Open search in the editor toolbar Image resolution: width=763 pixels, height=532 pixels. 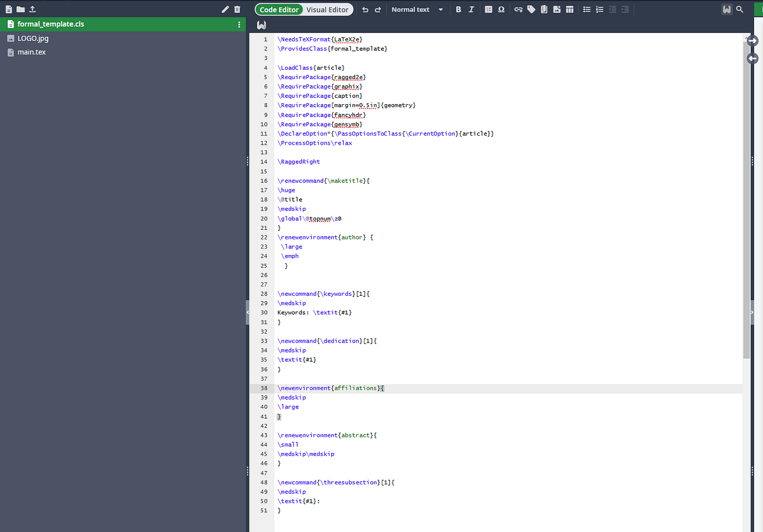tap(740, 9)
